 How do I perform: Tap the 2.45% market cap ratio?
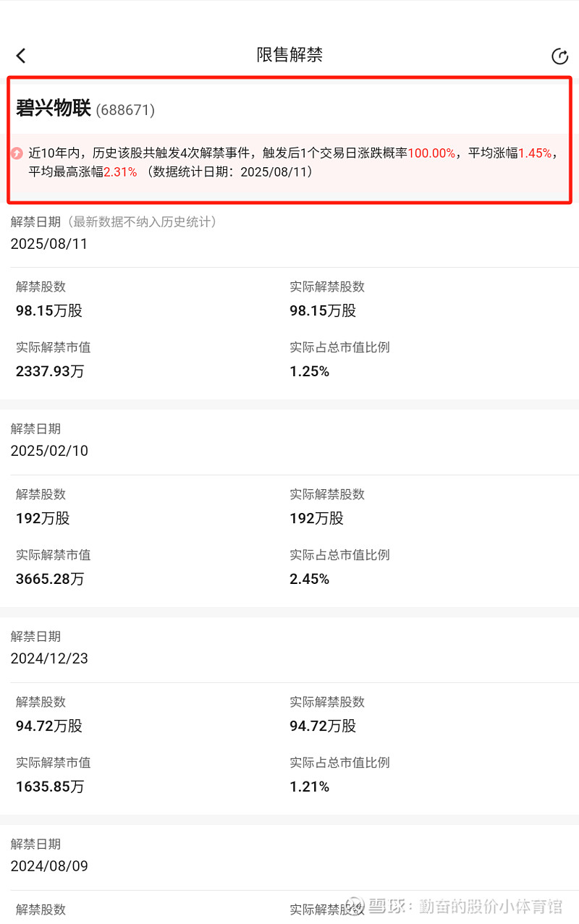click(310, 580)
